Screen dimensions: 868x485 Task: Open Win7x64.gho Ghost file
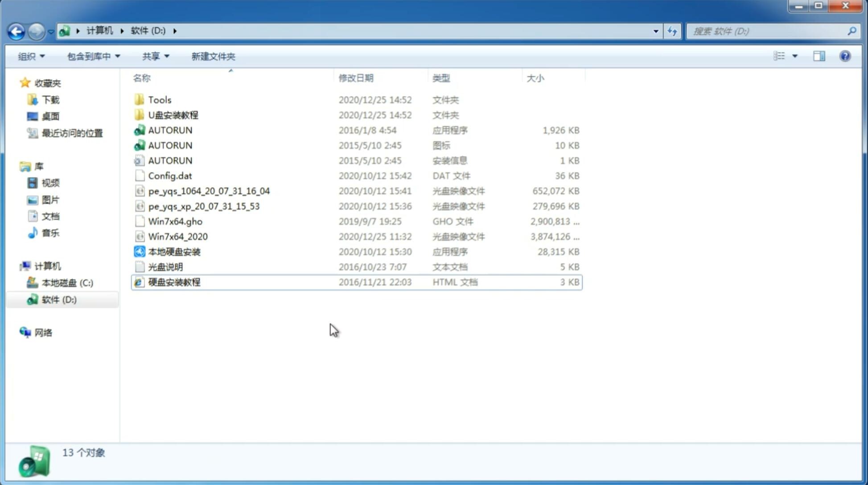pos(175,221)
